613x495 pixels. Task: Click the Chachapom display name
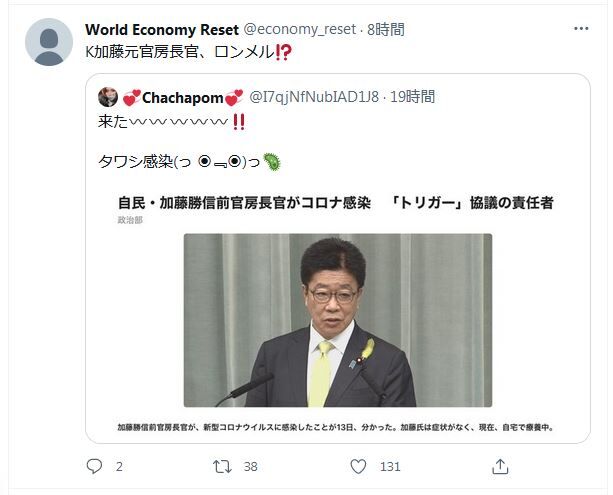[183, 98]
